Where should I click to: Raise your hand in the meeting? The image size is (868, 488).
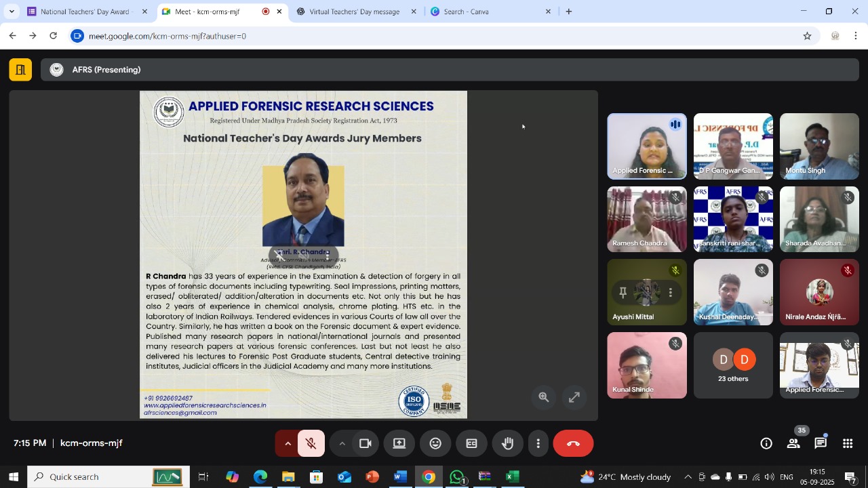point(508,443)
